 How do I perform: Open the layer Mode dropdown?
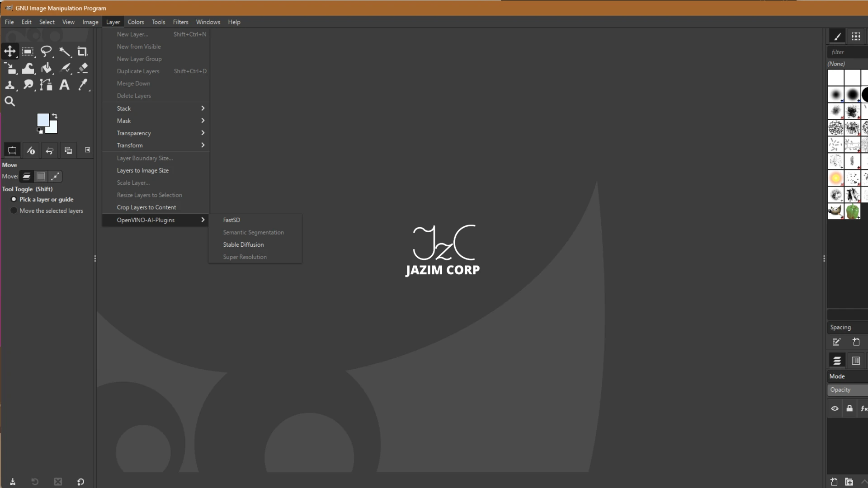tap(848, 376)
